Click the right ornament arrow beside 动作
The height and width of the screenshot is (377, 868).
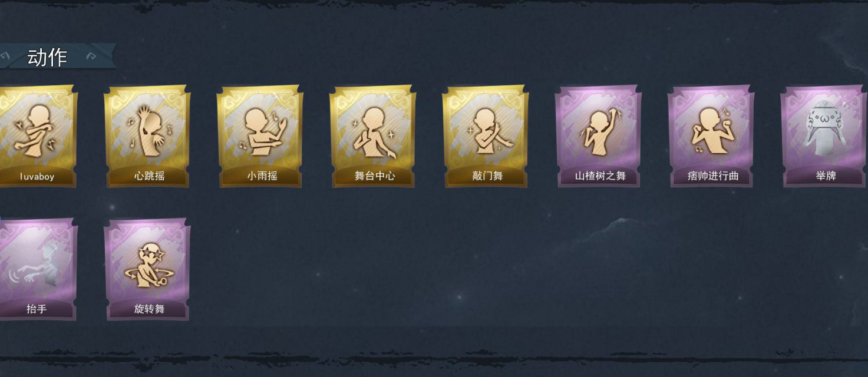(x=91, y=57)
